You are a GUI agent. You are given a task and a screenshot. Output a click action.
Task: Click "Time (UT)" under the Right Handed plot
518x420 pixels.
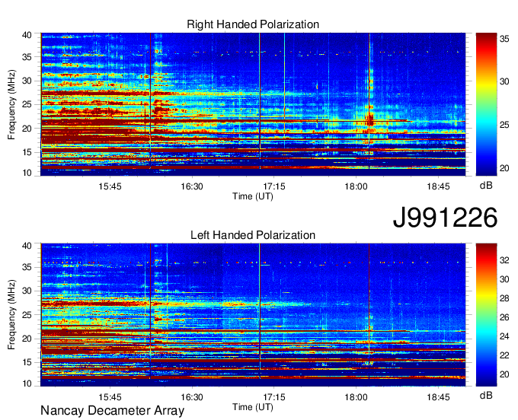click(x=253, y=196)
